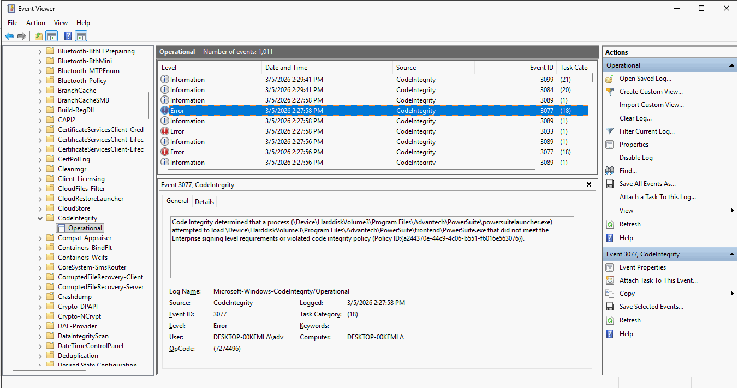This screenshot has width=737, height=388.
Task: Click the blue Help icon in the toolbar
Action: 68,36
